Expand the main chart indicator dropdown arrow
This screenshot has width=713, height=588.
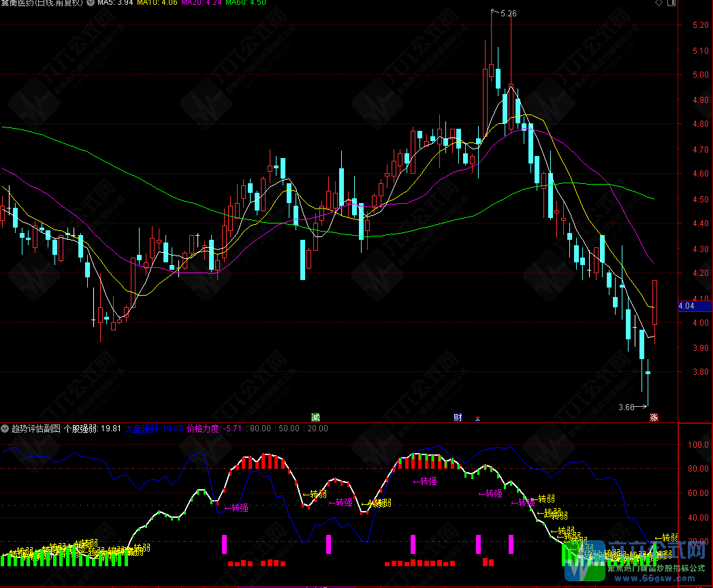pos(91,2)
